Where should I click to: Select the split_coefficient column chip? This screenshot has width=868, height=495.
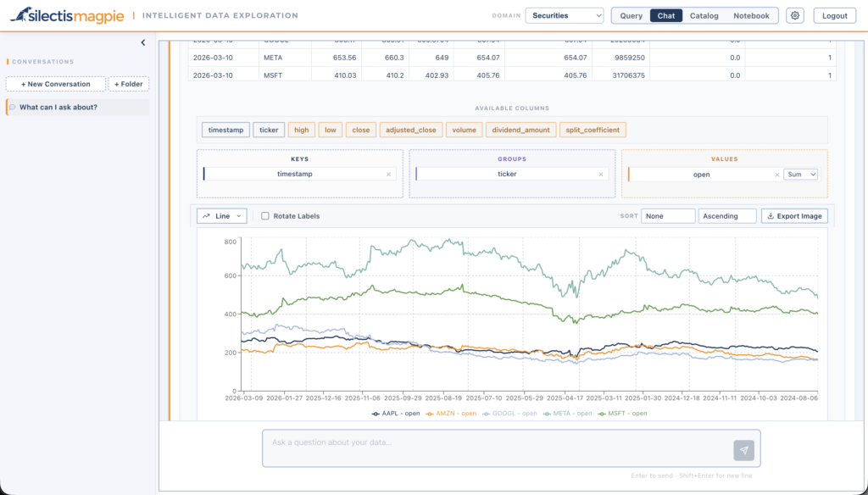tap(593, 131)
